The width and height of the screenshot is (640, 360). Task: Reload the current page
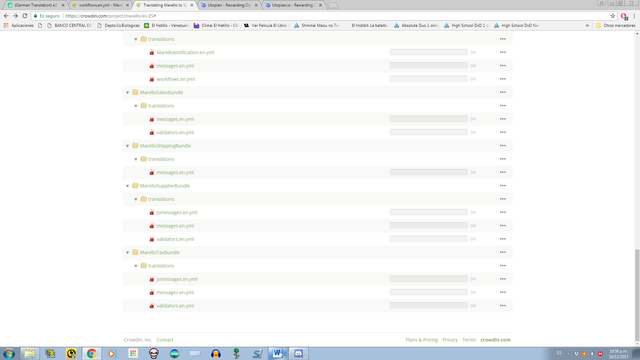pyautogui.click(x=24, y=16)
